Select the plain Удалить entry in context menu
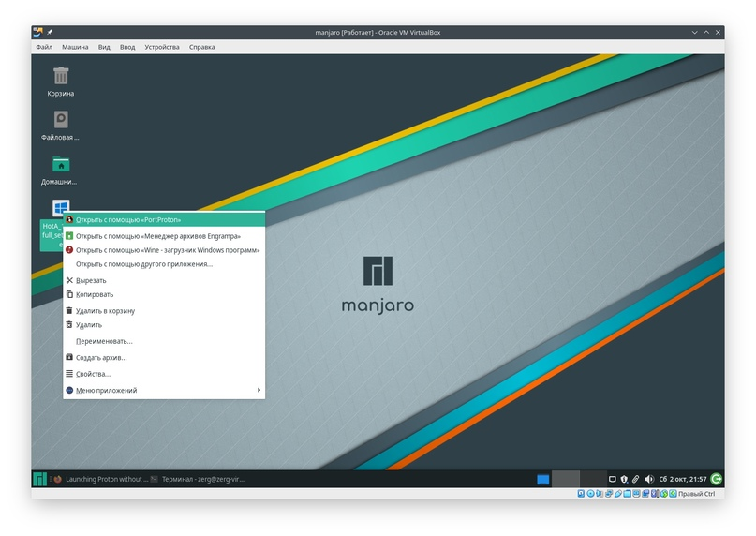Image resolution: width=756 pixels, height=536 pixels. (164, 324)
